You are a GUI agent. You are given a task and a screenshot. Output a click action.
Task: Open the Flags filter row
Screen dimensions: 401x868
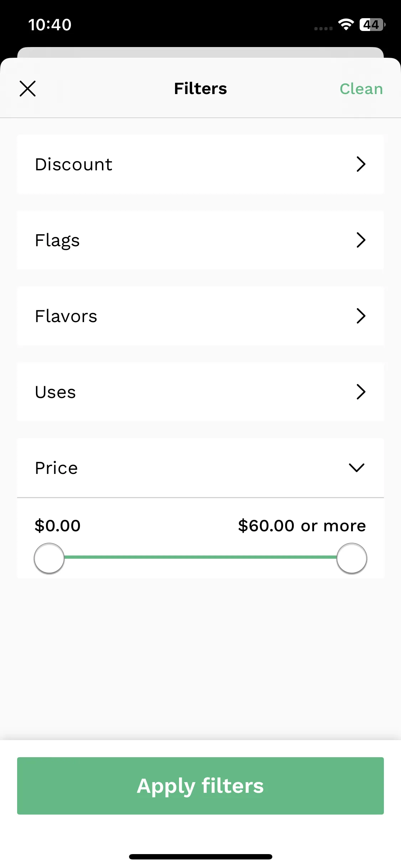200,240
